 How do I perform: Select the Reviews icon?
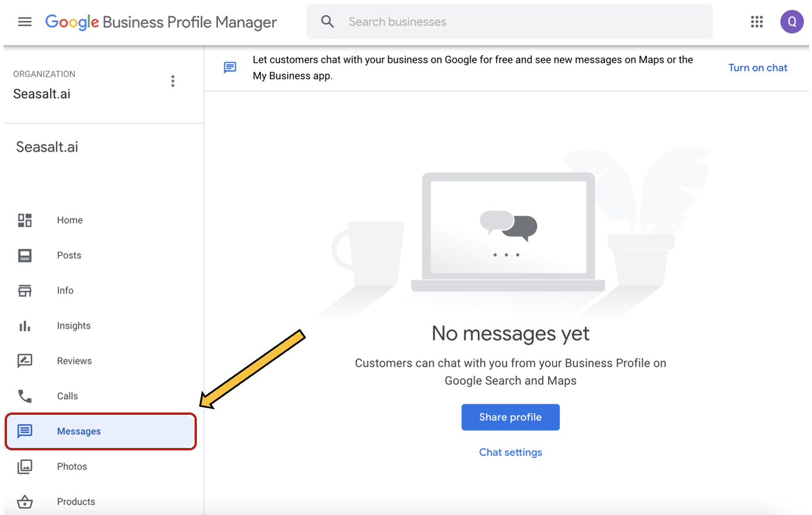24,361
